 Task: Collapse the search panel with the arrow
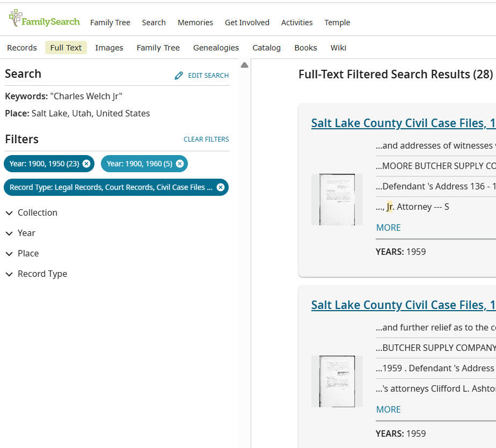245,65
